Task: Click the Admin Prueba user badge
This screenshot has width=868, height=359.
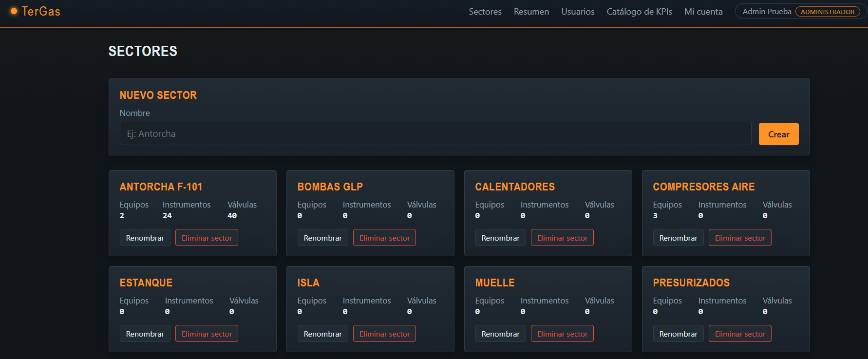Action: (x=801, y=12)
